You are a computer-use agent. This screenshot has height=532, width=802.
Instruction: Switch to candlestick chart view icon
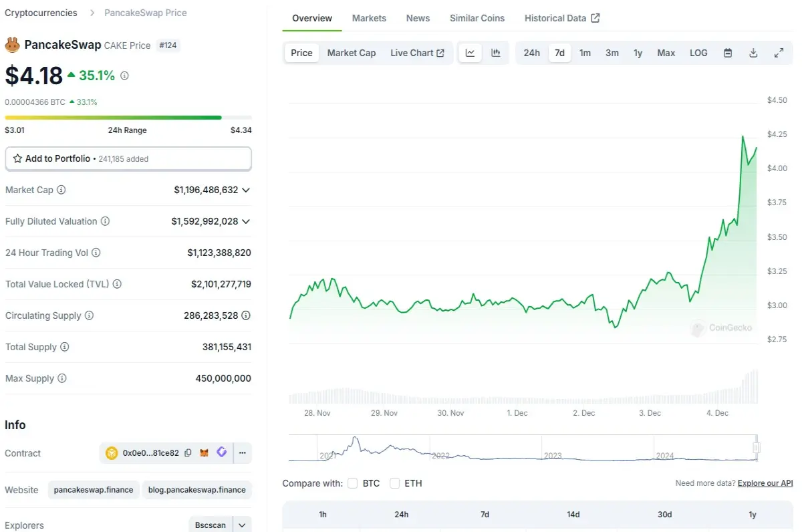(496, 53)
